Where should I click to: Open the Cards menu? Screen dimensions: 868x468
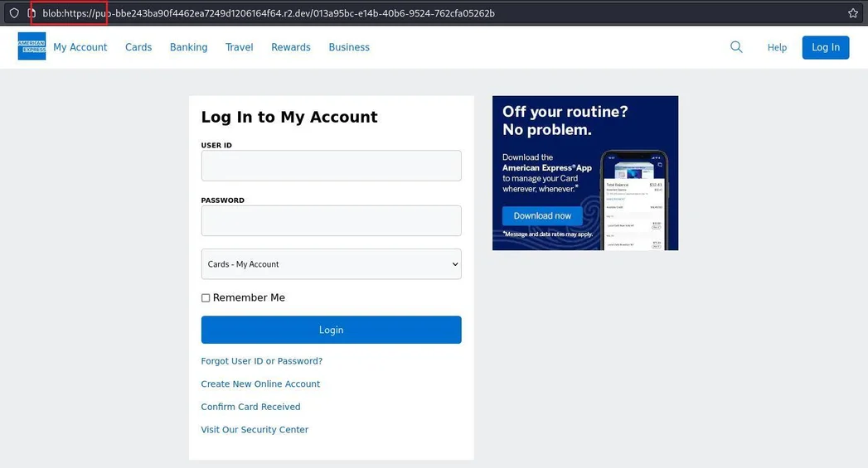(138, 47)
